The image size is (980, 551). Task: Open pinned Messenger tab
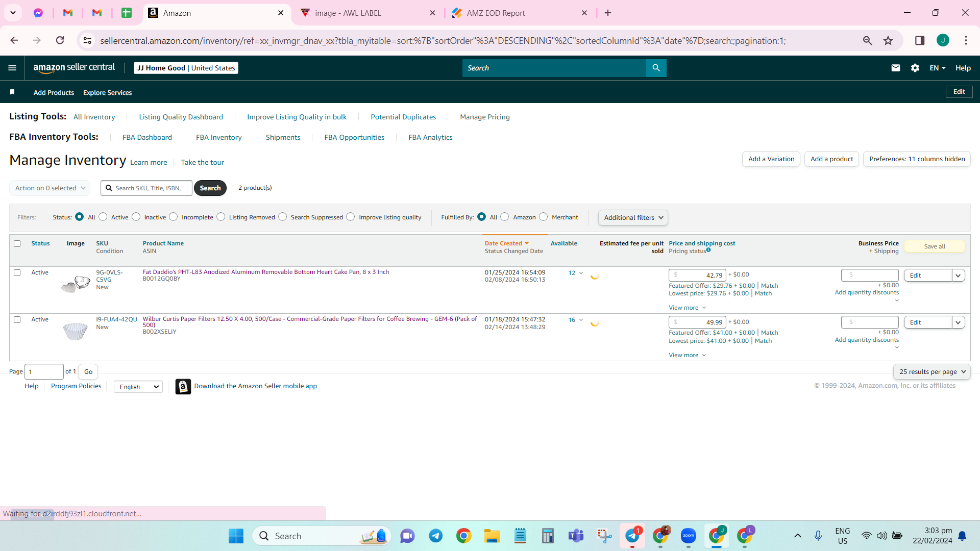tap(38, 13)
